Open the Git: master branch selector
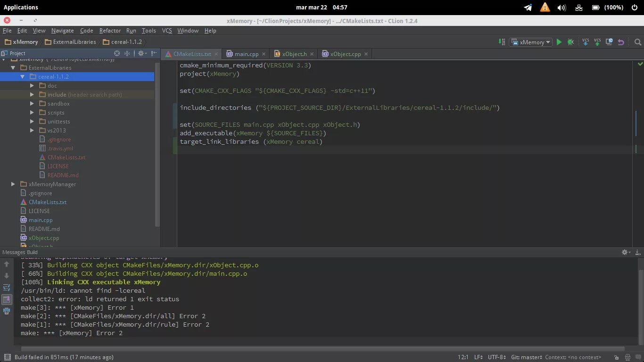 click(x=527, y=357)
